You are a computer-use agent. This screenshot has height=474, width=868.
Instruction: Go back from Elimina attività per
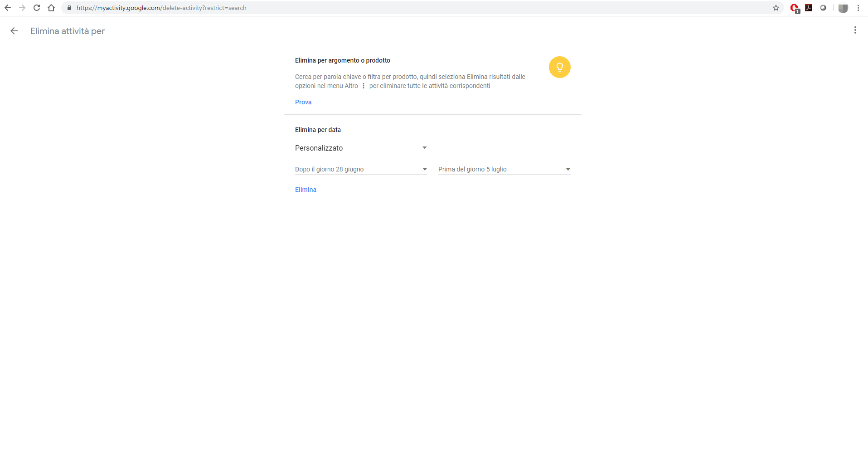click(14, 31)
